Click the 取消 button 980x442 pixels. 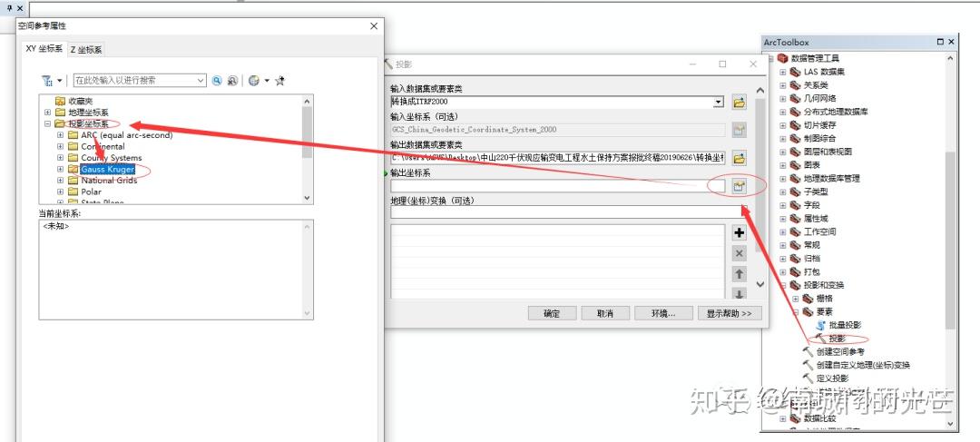(605, 313)
